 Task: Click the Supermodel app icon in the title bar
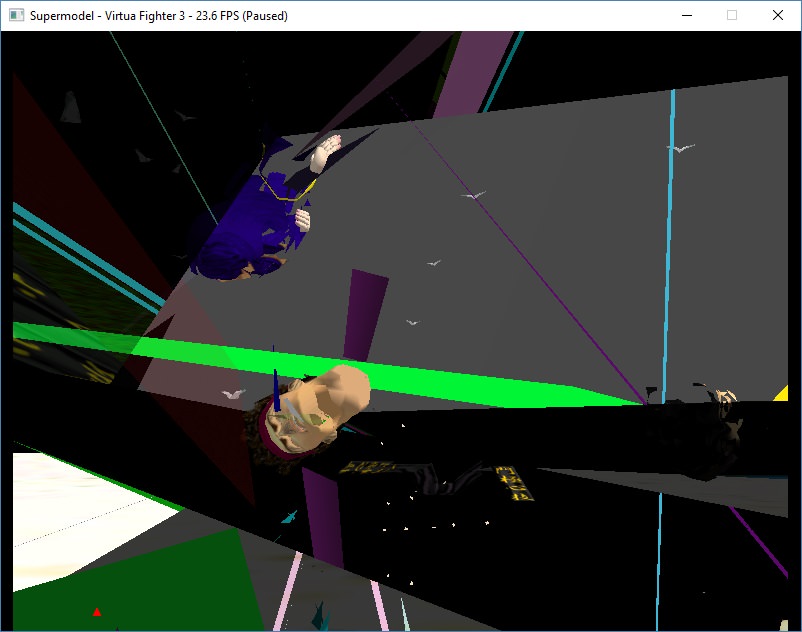point(16,15)
